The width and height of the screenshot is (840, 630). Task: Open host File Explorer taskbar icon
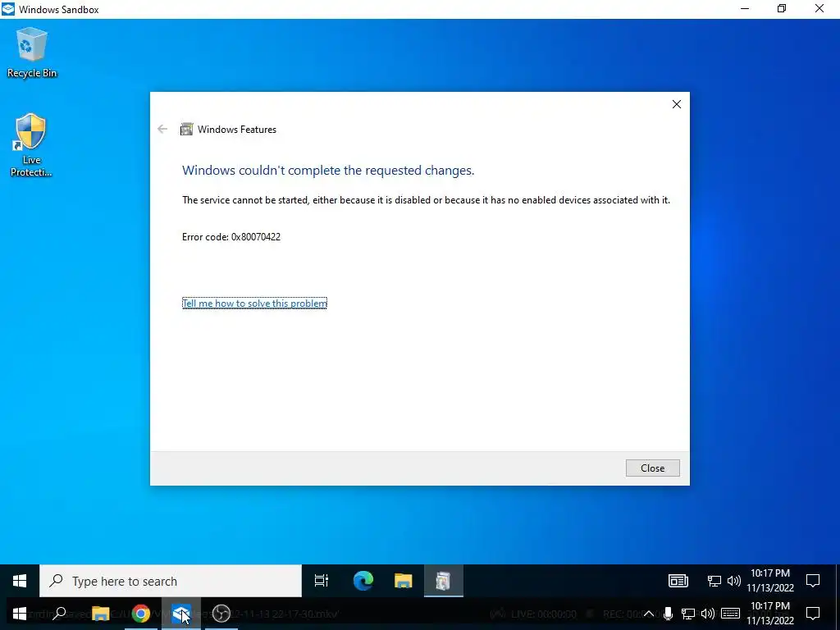100,614
